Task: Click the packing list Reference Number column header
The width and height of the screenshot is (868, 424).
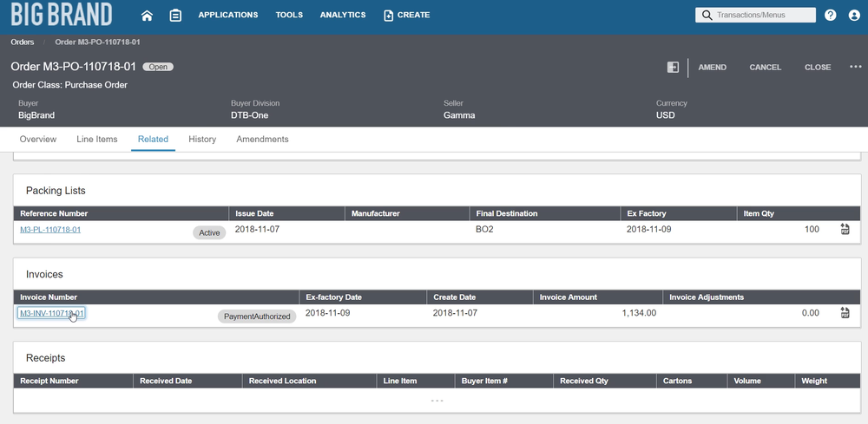Action: tap(122, 213)
